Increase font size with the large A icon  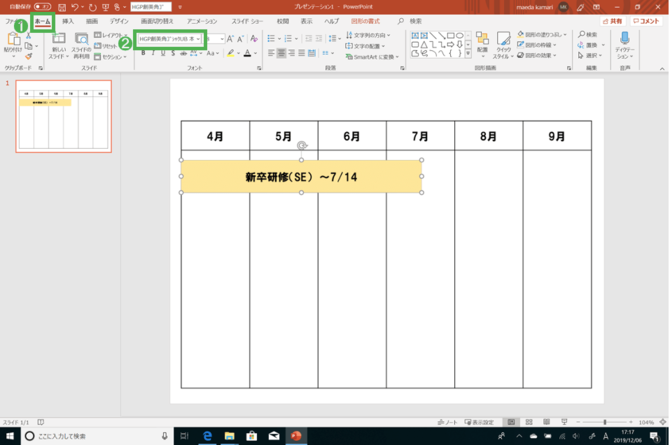(x=230, y=39)
